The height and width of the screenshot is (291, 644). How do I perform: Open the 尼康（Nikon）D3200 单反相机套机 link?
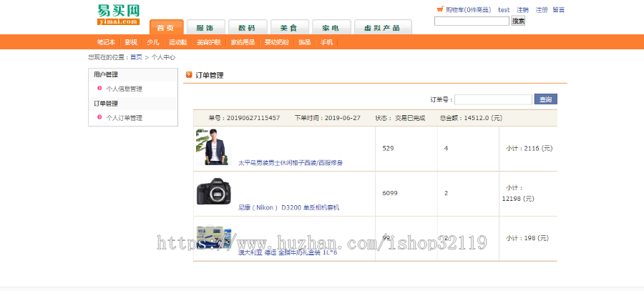point(289,207)
